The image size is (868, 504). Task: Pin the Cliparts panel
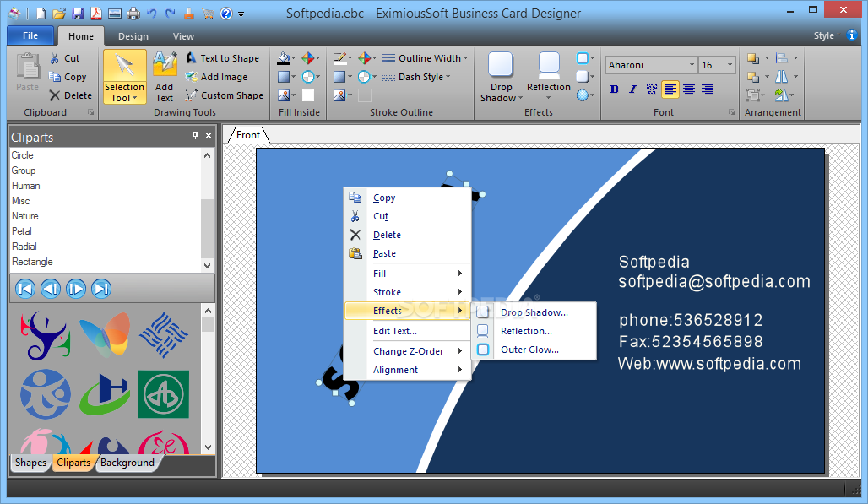pos(195,136)
